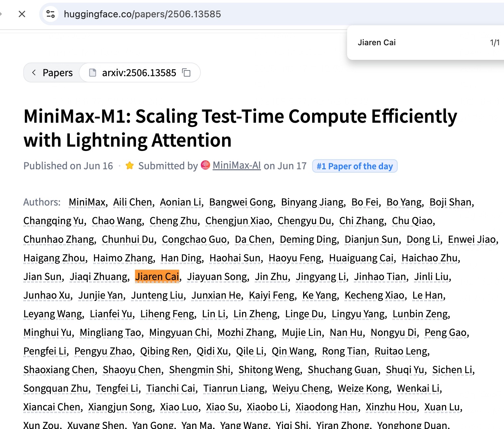Open the arxiv:2506.13585 link
Screen dimensions: 504x429
[139, 72]
